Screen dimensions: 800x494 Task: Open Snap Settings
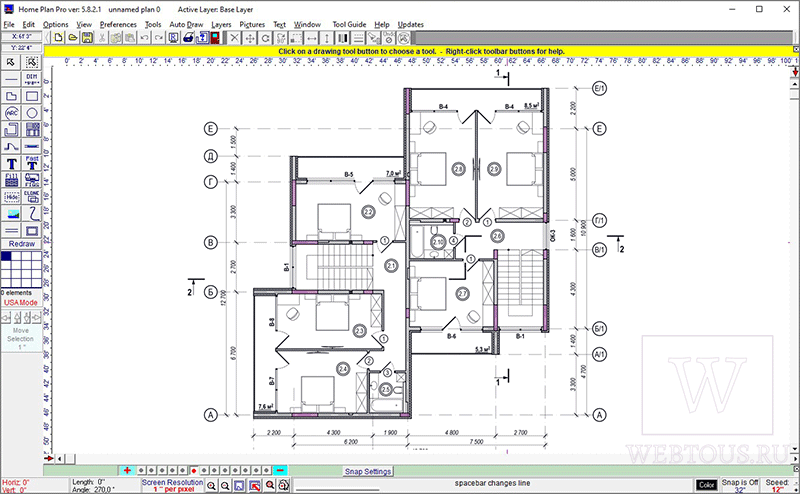[368, 471]
